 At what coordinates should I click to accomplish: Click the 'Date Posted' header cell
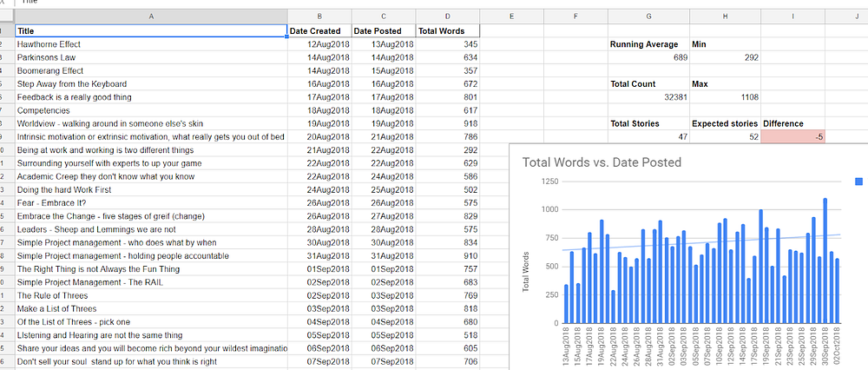384,31
